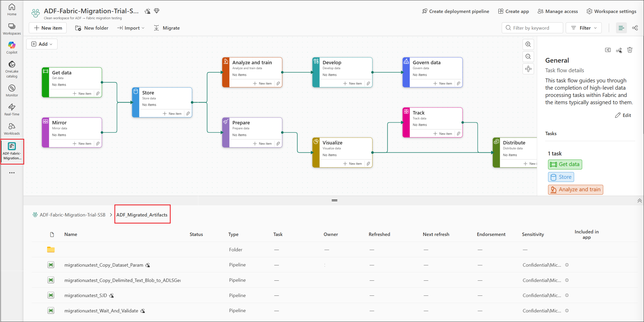The width and height of the screenshot is (644, 322).
Task: Add New item to the Mirror task
Action: tap(82, 144)
